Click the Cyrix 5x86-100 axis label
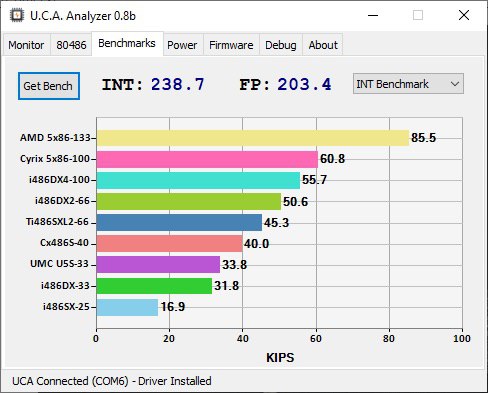Image resolution: width=488 pixels, height=393 pixels. pyautogui.click(x=55, y=159)
